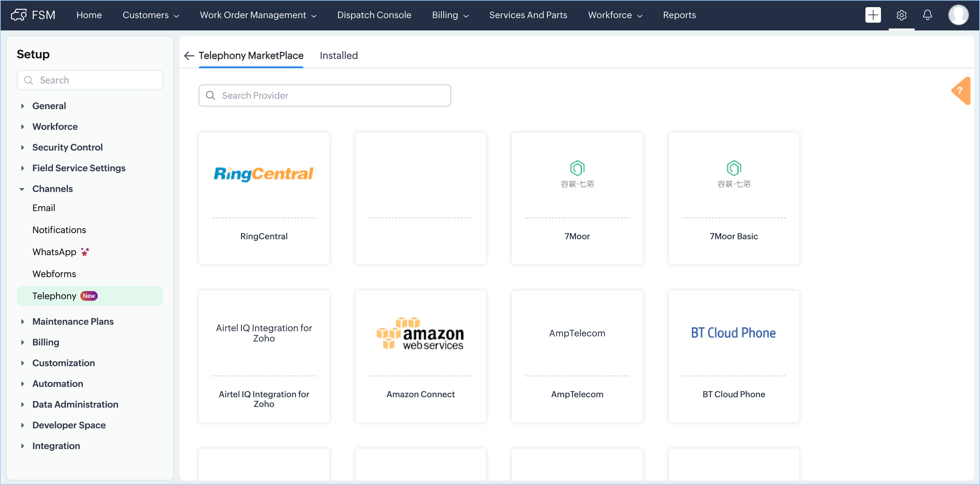The height and width of the screenshot is (485, 980).
Task: Open the plus create-new icon
Action: pos(873,15)
